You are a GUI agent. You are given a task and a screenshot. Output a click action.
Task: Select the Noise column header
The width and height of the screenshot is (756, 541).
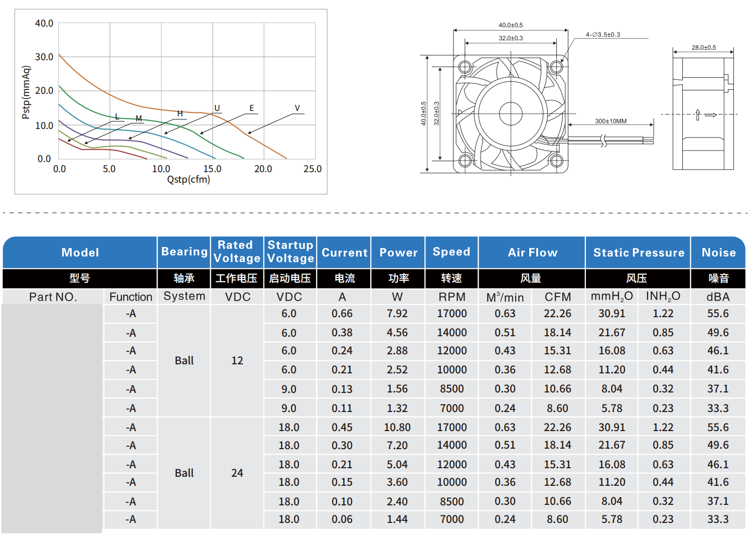pos(718,252)
